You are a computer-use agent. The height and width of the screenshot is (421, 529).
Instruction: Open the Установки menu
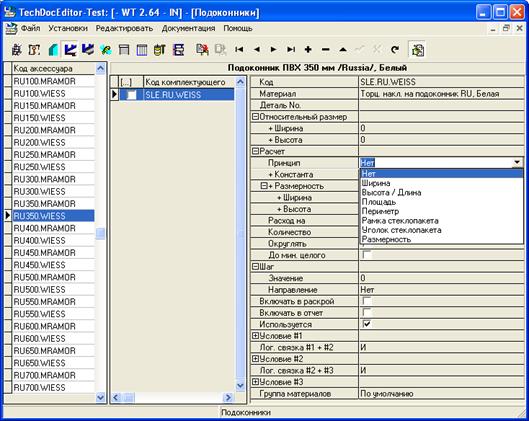(x=68, y=28)
